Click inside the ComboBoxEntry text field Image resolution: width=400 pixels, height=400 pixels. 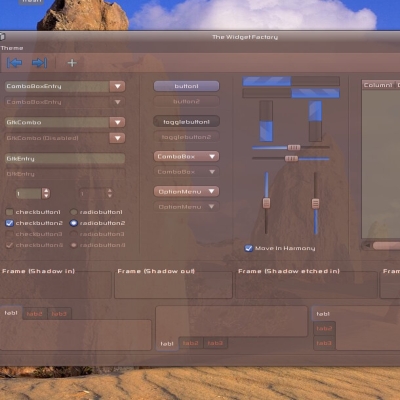pyautogui.click(x=57, y=86)
